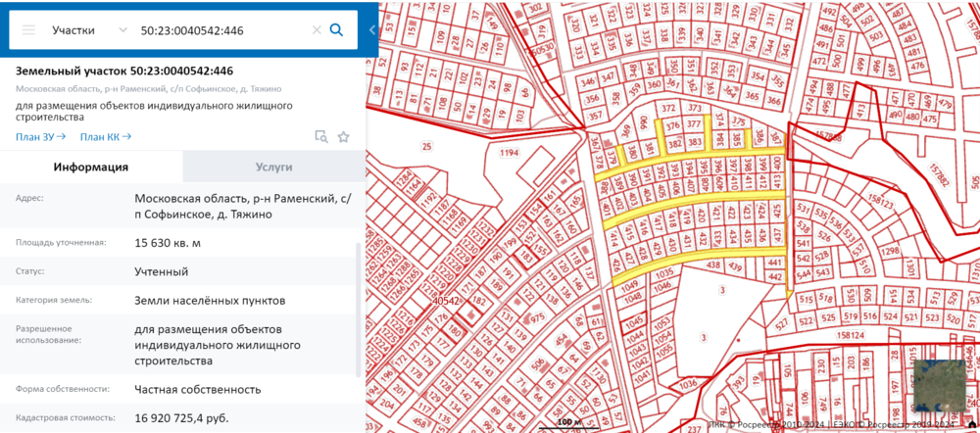Open the План ЗУ link
Screen dimensions: 980x433
(x=40, y=137)
